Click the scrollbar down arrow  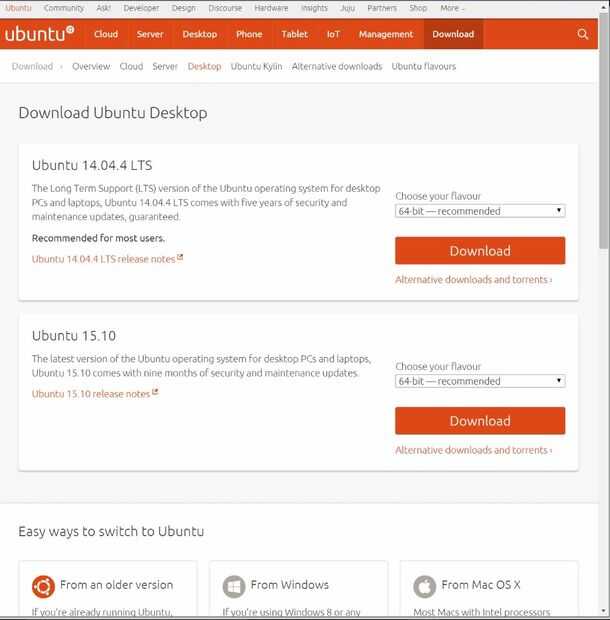coord(604,611)
